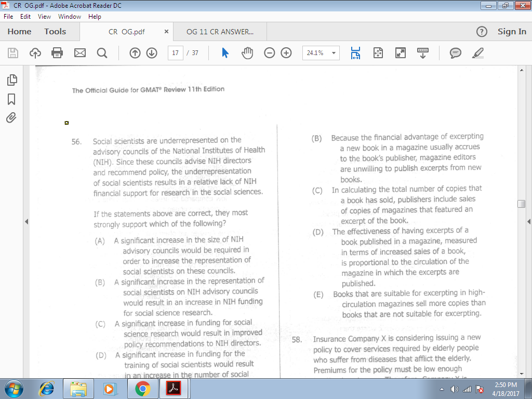Open Page Thumbnails panel
Image resolution: width=532 pixels, height=399 pixels.
coord(11,79)
